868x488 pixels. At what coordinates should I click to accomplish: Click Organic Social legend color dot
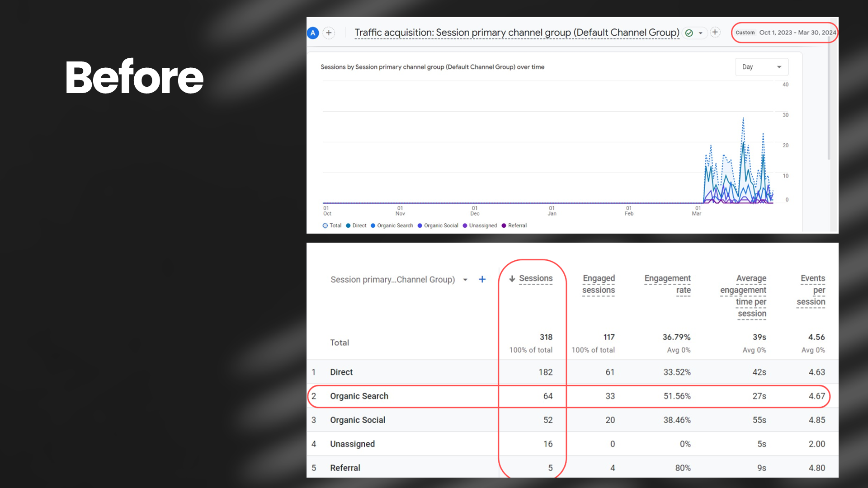pyautogui.click(x=420, y=225)
